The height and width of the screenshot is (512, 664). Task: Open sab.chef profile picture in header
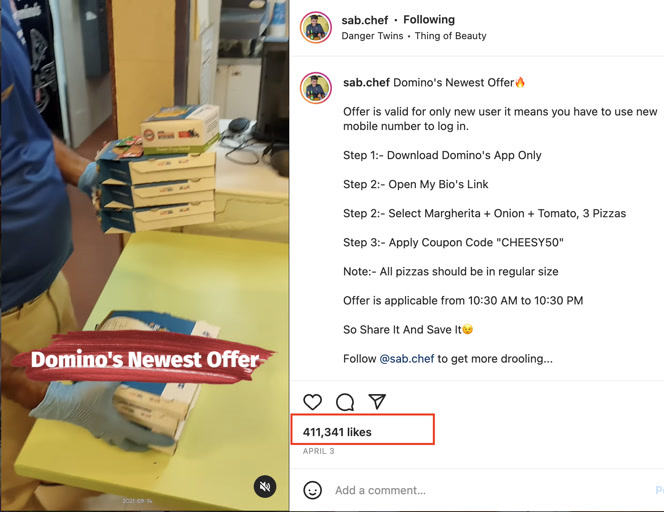(315, 28)
